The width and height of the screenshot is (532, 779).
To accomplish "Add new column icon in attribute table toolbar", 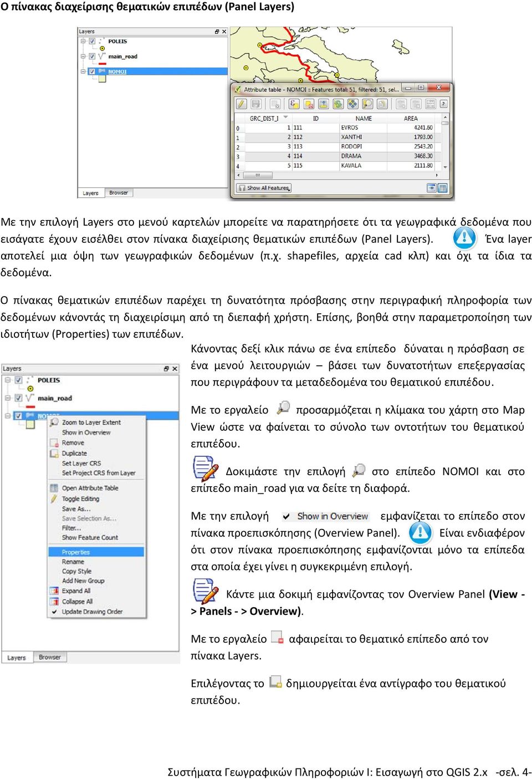I will (x=416, y=104).
